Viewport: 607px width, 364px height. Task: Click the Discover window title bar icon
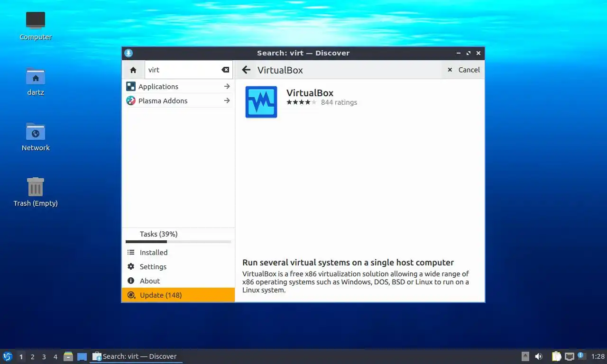point(129,53)
